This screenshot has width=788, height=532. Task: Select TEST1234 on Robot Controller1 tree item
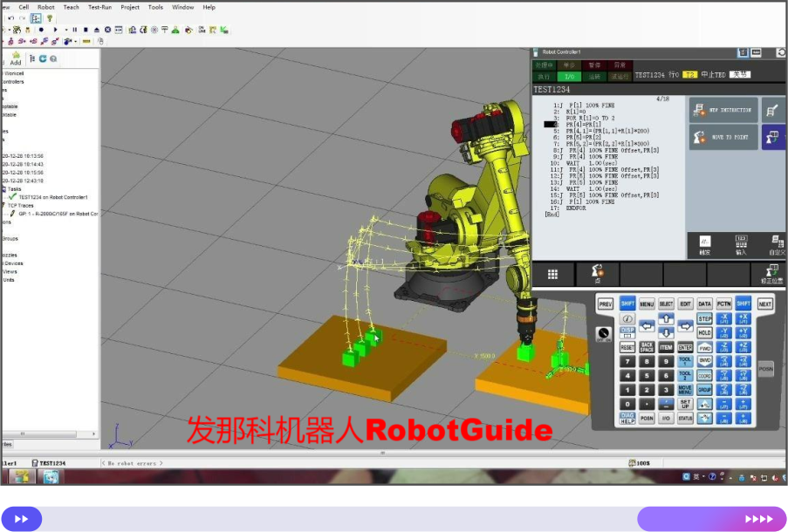[52, 197]
